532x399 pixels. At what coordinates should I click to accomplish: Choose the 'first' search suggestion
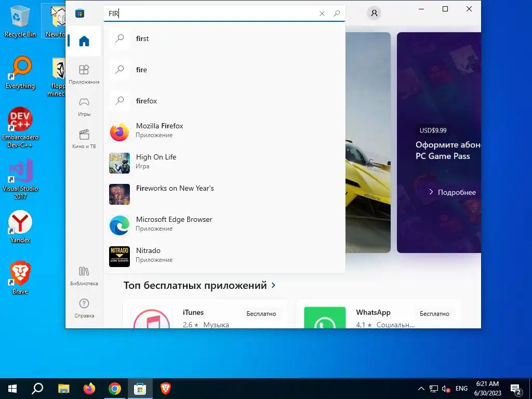point(224,38)
